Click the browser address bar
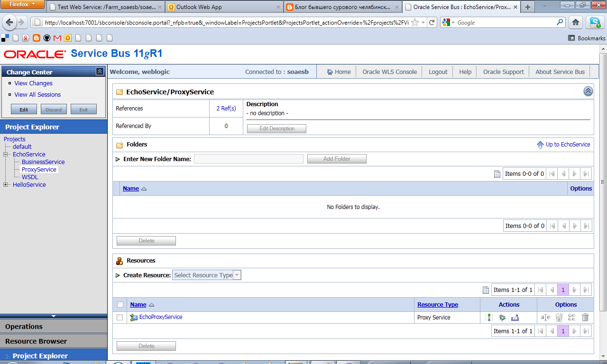Viewport: 607px width, 364px height. (226, 22)
